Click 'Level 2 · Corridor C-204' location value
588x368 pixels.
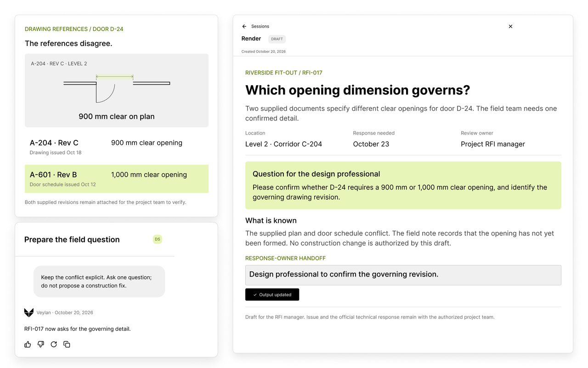pyautogui.click(x=283, y=144)
